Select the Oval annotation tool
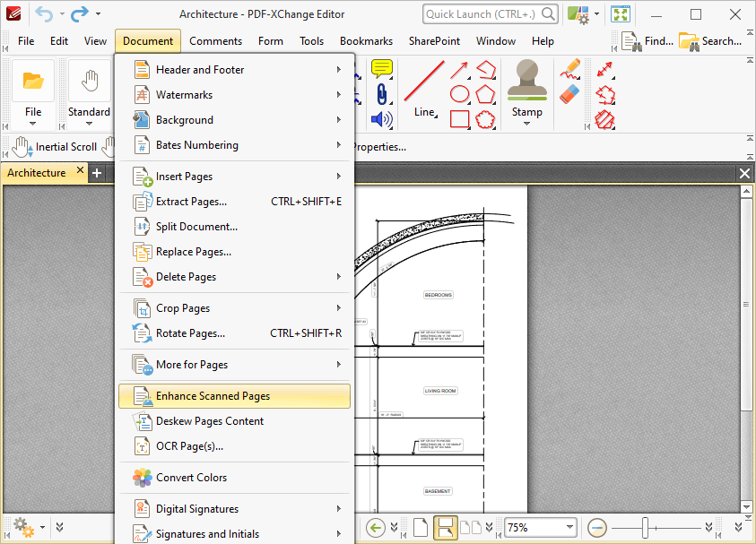The height and width of the screenshot is (544, 756). point(458,95)
